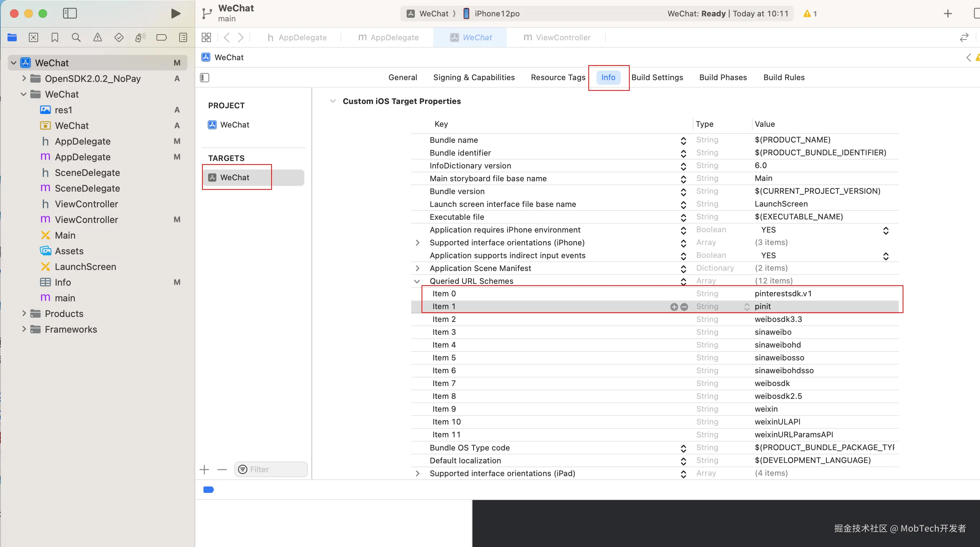Expand the Application Scene Manifest dictionary

(x=417, y=269)
